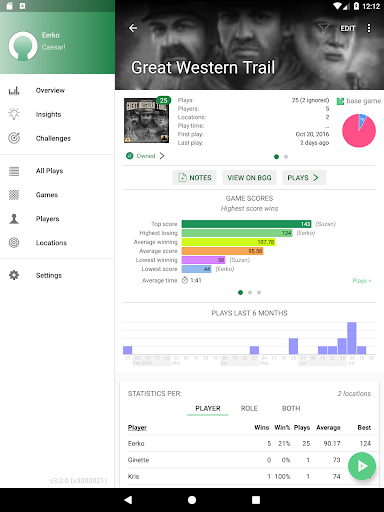The width and height of the screenshot is (384, 512).
Task: Select second dot under game scores
Action: coord(250,292)
